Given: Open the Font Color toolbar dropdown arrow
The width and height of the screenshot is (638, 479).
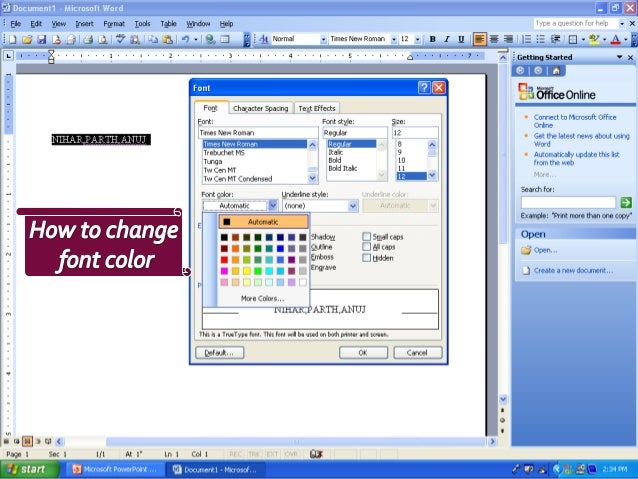Looking at the screenshot, I should coord(625,39).
